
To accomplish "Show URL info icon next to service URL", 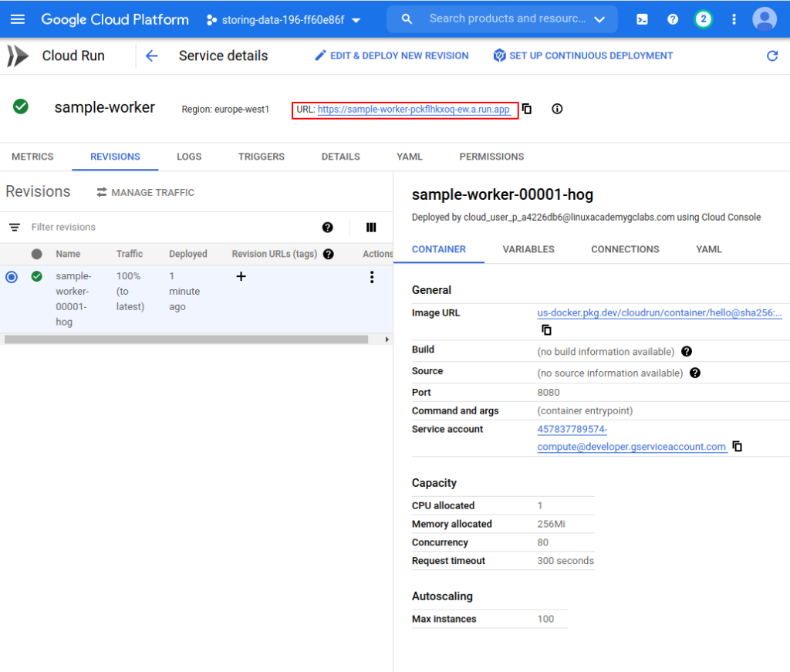I will (557, 109).
